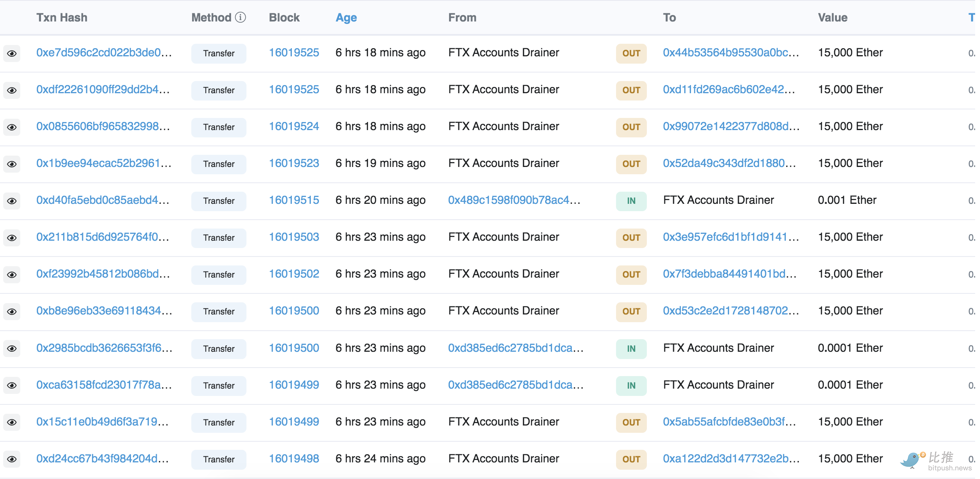Open transaction hash 0xca63158fcd23017f78a

tap(104, 385)
